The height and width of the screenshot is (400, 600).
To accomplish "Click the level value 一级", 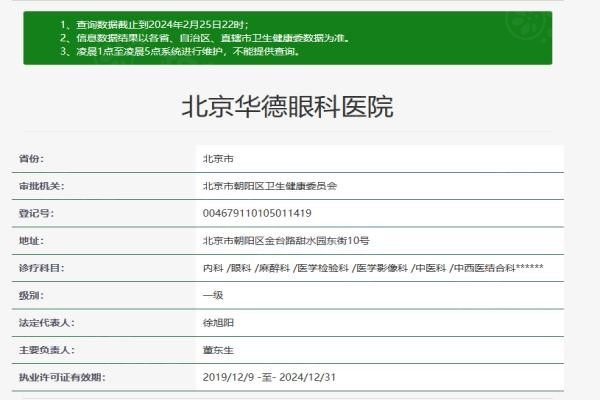I will click(213, 296).
